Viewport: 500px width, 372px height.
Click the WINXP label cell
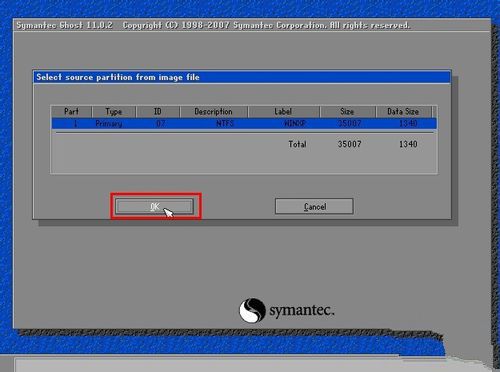[x=295, y=124]
